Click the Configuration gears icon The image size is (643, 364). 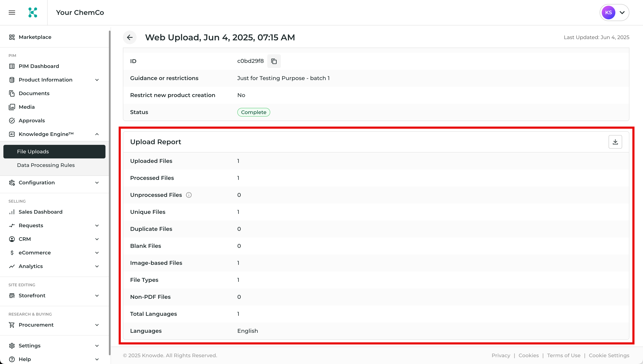(12, 183)
